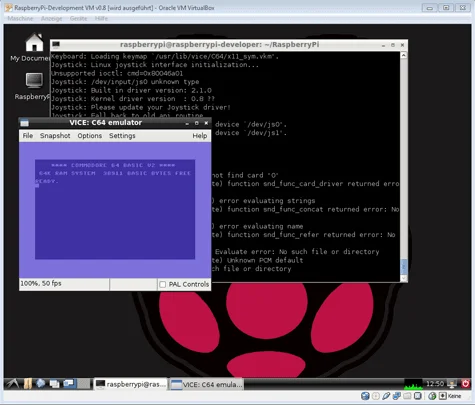475x405 pixels.
Task: Open the Settings menu in VICE
Action: pyautogui.click(x=122, y=136)
